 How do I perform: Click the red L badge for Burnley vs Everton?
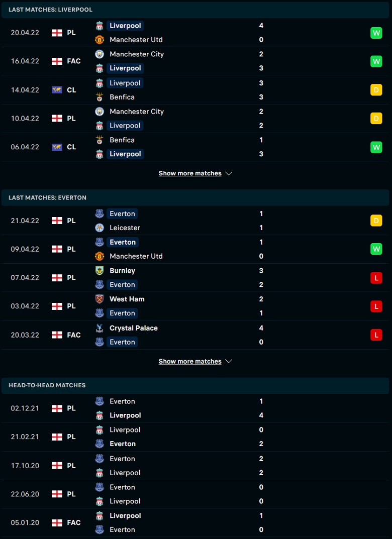(x=376, y=278)
